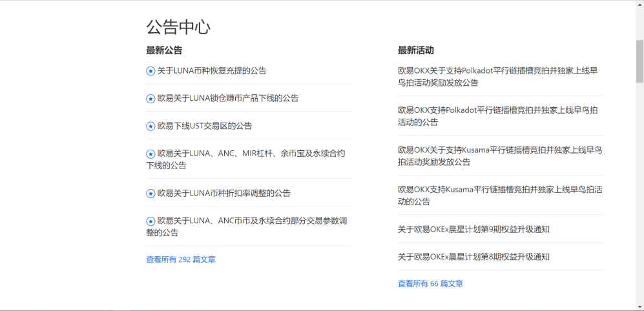This screenshot has width=644, height=311.
Task: Click star icon beside LUNA币种恢复充提 announcement
Action: click(x=151, y=71)
